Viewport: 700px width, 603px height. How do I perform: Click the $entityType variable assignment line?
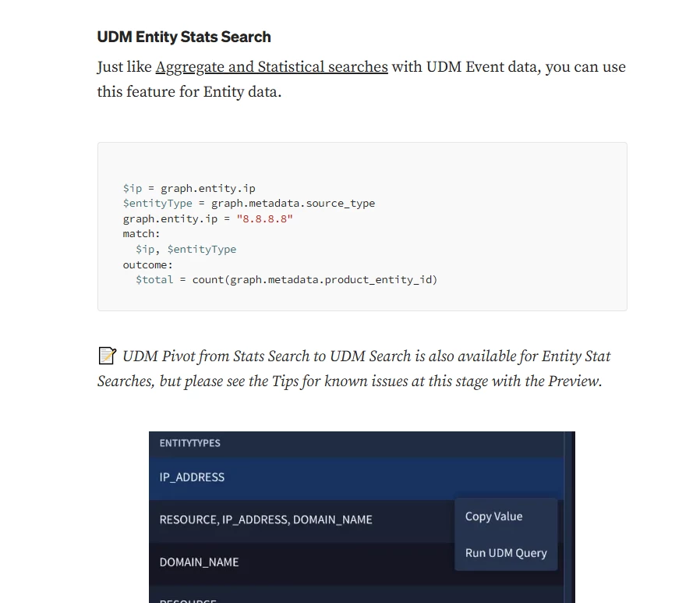[249, 204]
